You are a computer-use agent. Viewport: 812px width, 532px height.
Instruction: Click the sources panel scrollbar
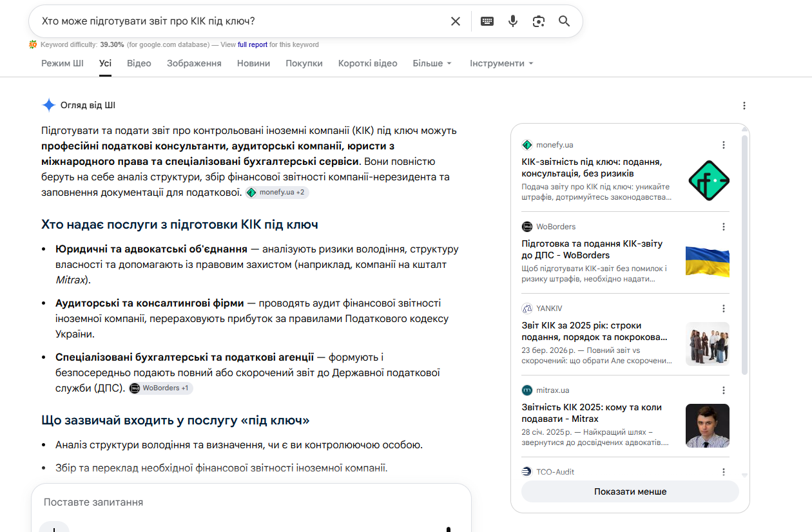pos(745,254)
